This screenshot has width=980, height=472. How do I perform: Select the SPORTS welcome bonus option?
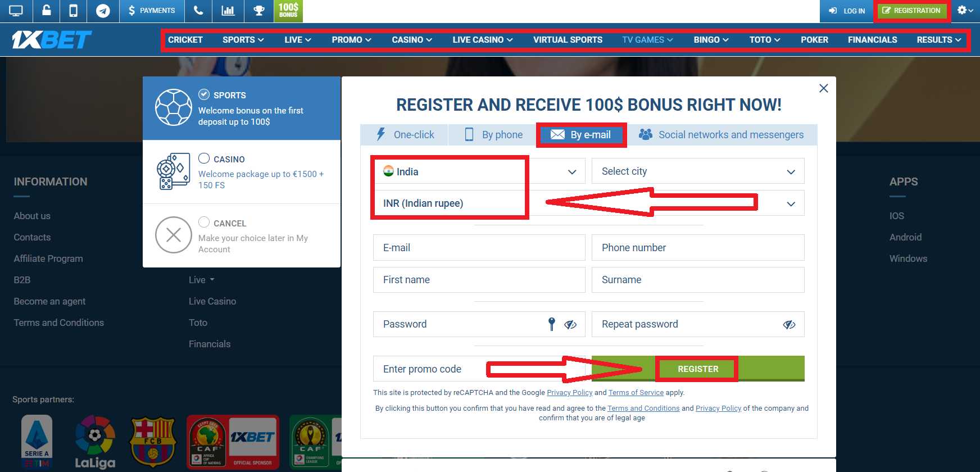242,108
